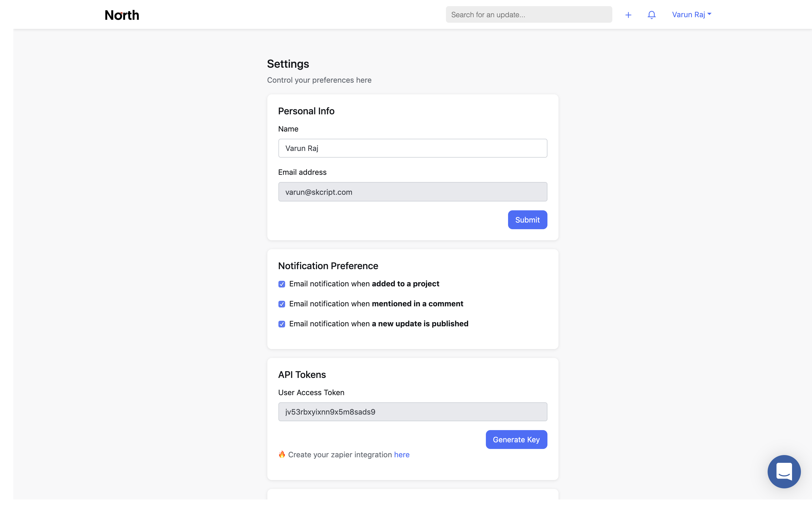This screenshot has height=515, width=812.
Task: Click the North logo
Action: coord(122,15)
